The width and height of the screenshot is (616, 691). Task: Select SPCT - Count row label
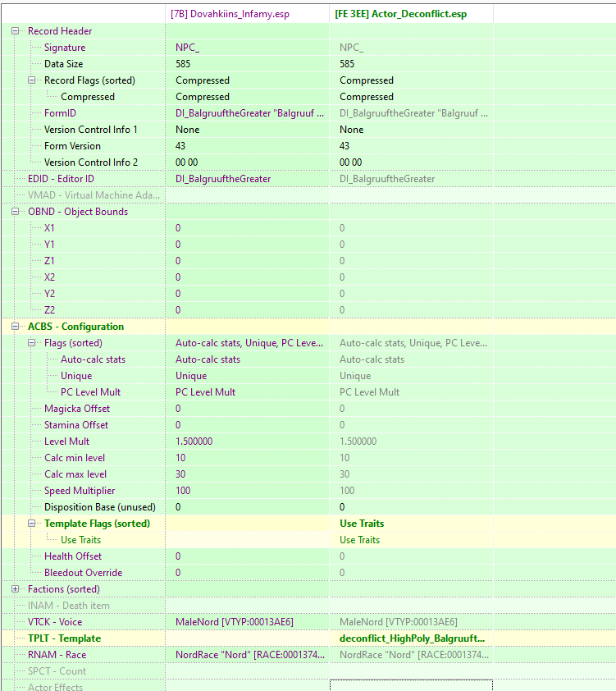[x=57, y=671]
